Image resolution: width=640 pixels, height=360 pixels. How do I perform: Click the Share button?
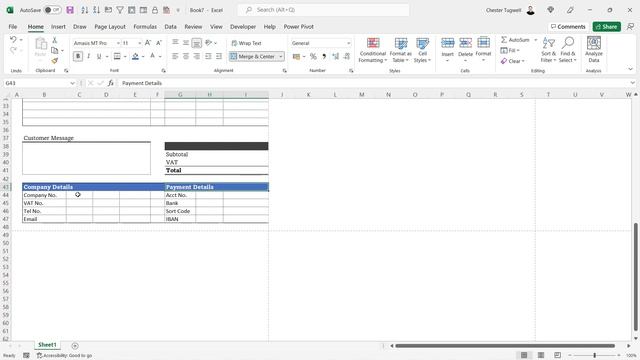[607, 27]
